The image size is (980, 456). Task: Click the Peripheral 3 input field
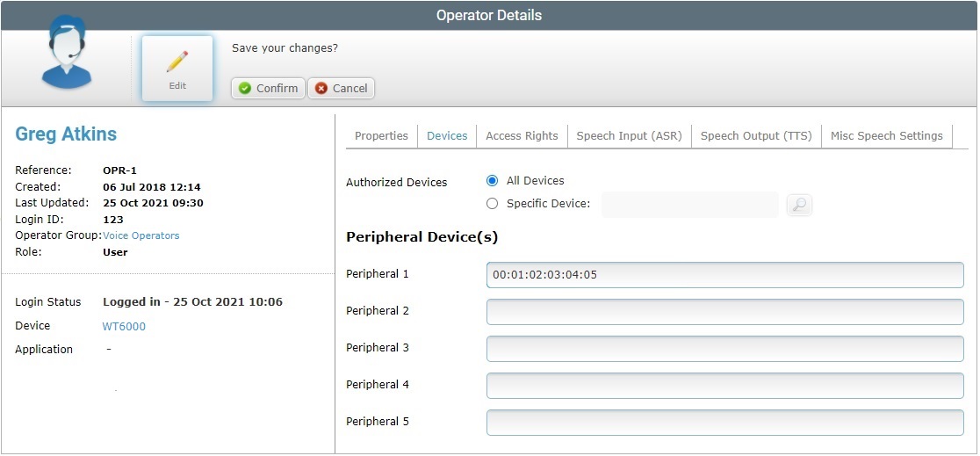(725, 349)
